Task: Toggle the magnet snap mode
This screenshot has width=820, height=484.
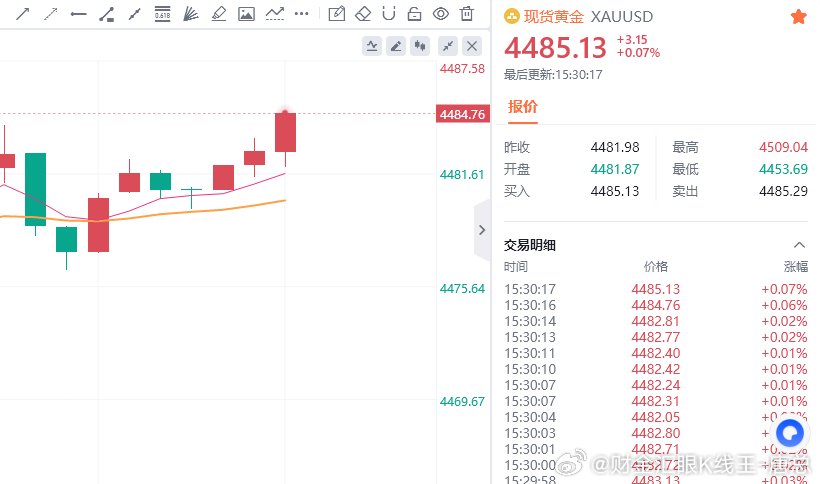Action: [x=389, y=14]
